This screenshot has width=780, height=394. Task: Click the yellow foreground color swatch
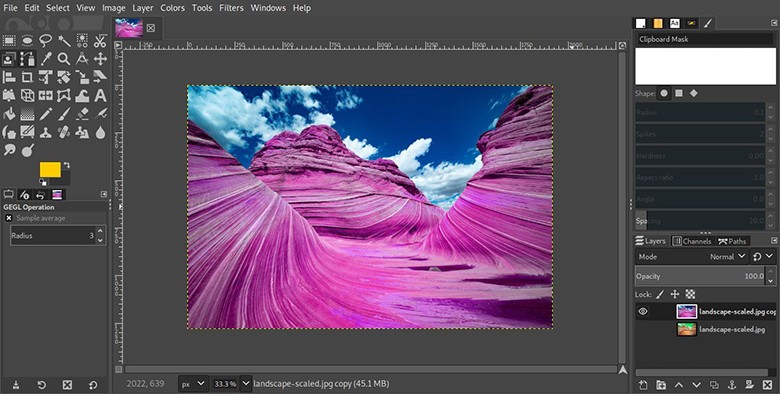click(50, 170)
